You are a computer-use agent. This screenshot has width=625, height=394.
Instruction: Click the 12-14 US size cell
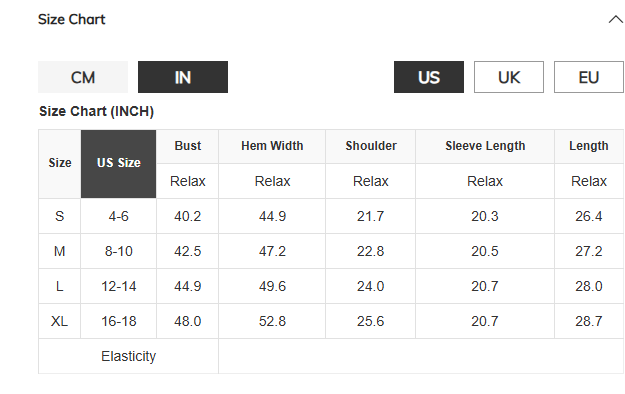[118, 286]
